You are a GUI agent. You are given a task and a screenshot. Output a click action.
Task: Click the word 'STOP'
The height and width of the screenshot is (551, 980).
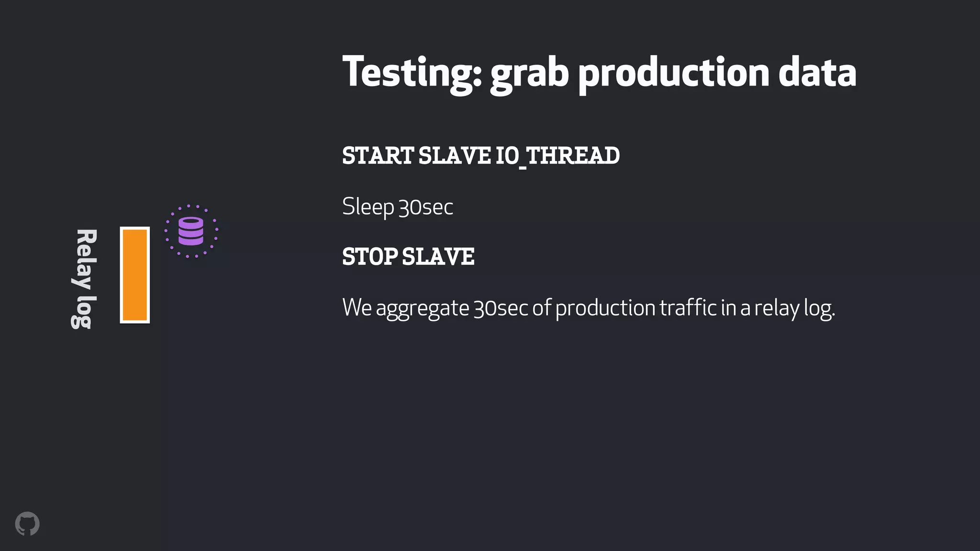370,257
